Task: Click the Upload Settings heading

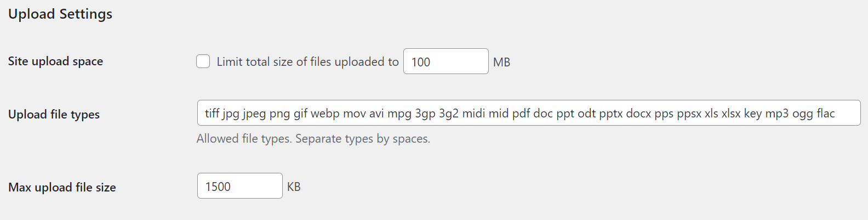Action: pyautogui.click(x=60, y=14)
